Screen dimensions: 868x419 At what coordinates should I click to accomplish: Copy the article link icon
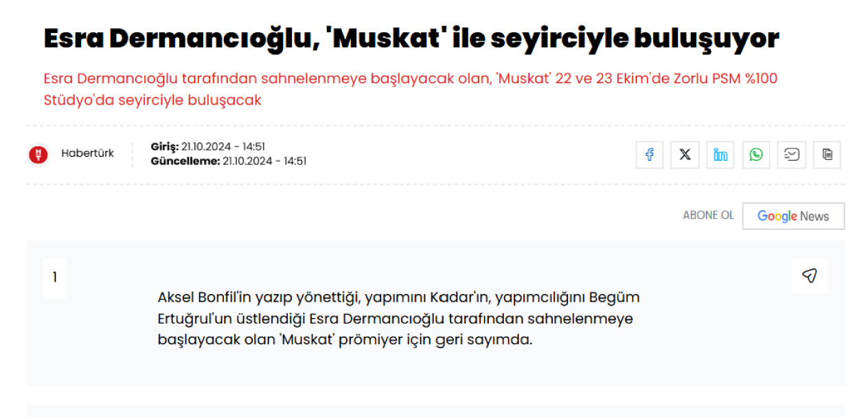click(x=827, y=155)
